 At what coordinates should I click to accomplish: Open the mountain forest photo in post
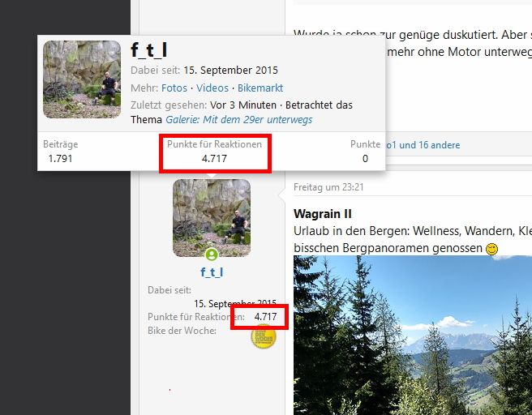(x=413, y=336)
